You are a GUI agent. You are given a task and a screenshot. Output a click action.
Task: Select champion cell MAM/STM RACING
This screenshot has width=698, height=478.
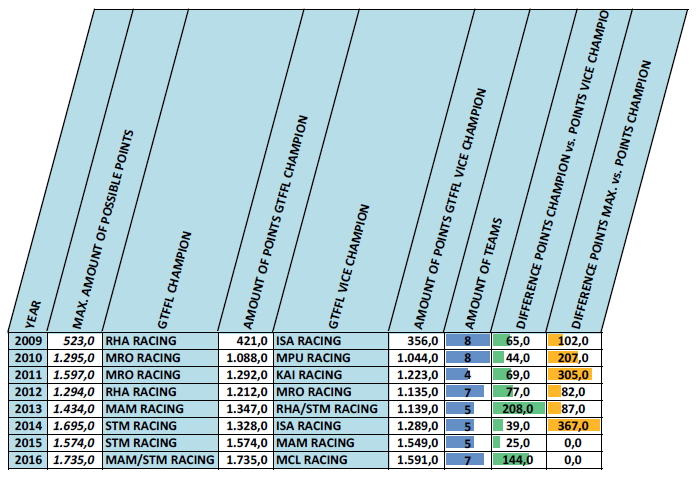(160, 460)
